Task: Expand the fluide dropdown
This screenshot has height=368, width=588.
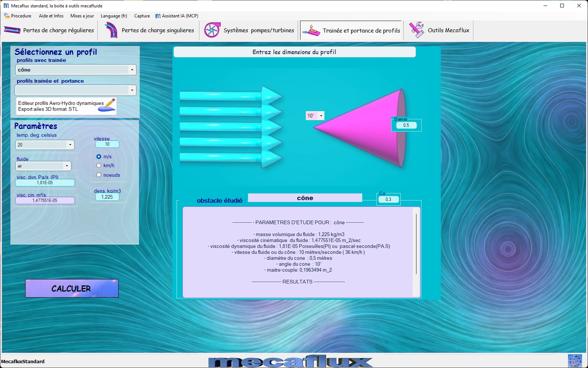Action: coord(67,166)
